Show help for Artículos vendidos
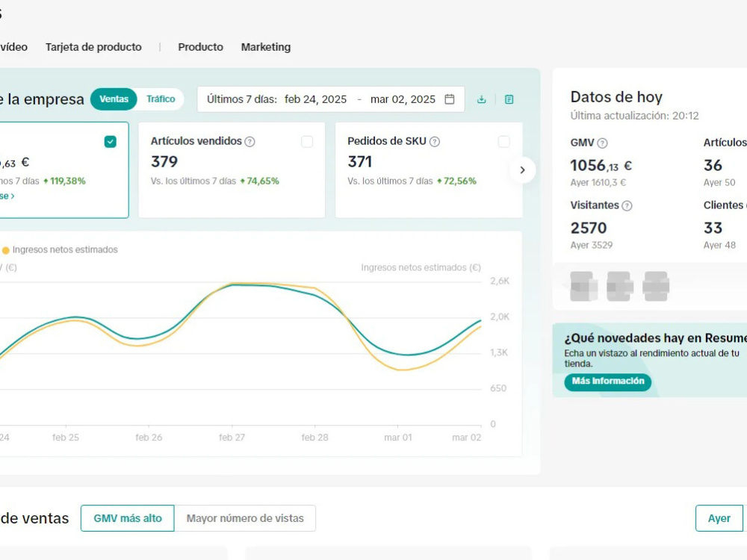Viewport: 747px width, 560px height. click(x=249, y=141)
